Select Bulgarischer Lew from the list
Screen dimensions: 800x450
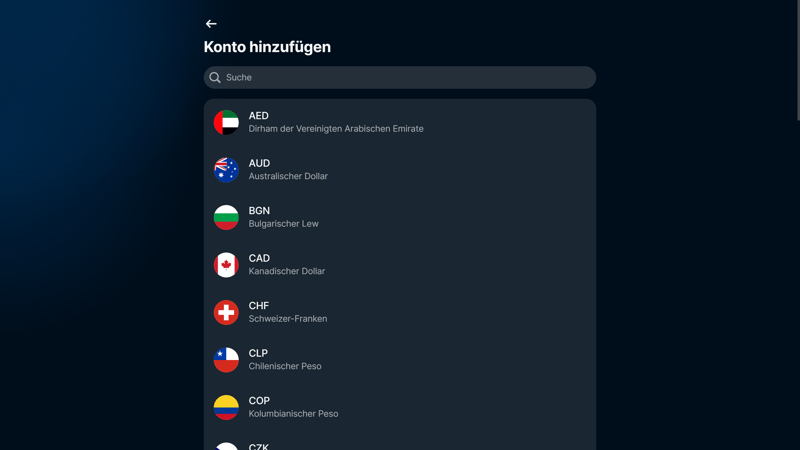[283, 224]
